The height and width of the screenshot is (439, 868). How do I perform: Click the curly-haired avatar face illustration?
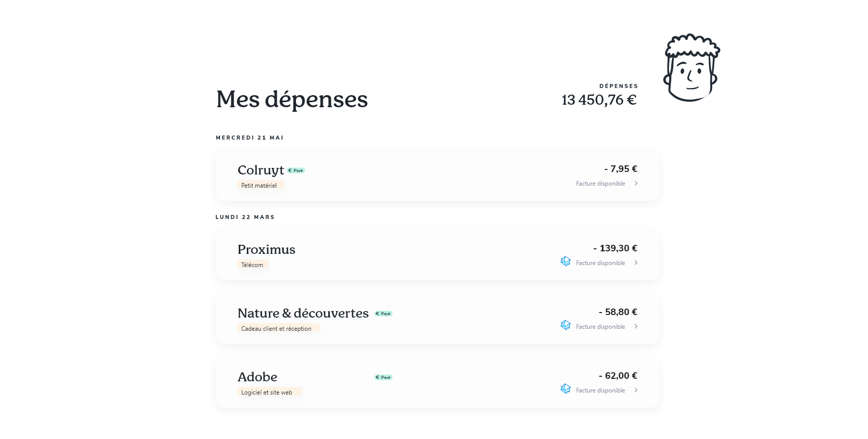[690, 68]
